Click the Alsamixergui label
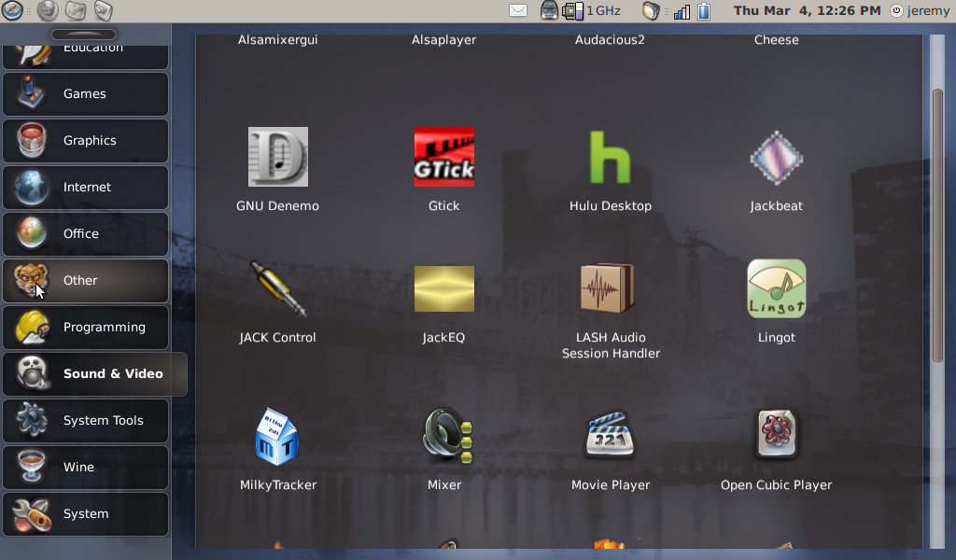Screen dimensions: 956x560 (277, 39)
